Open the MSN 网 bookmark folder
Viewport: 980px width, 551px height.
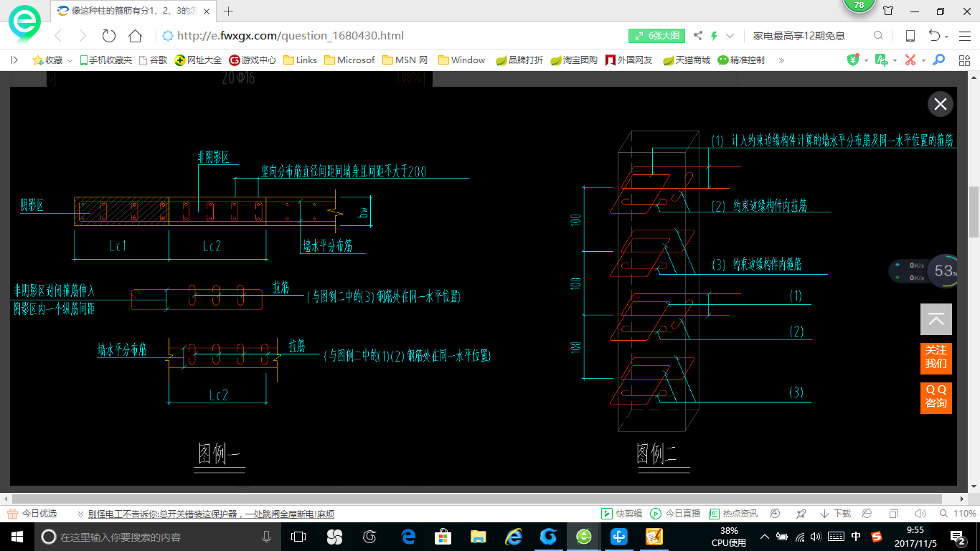coord(405,60)
